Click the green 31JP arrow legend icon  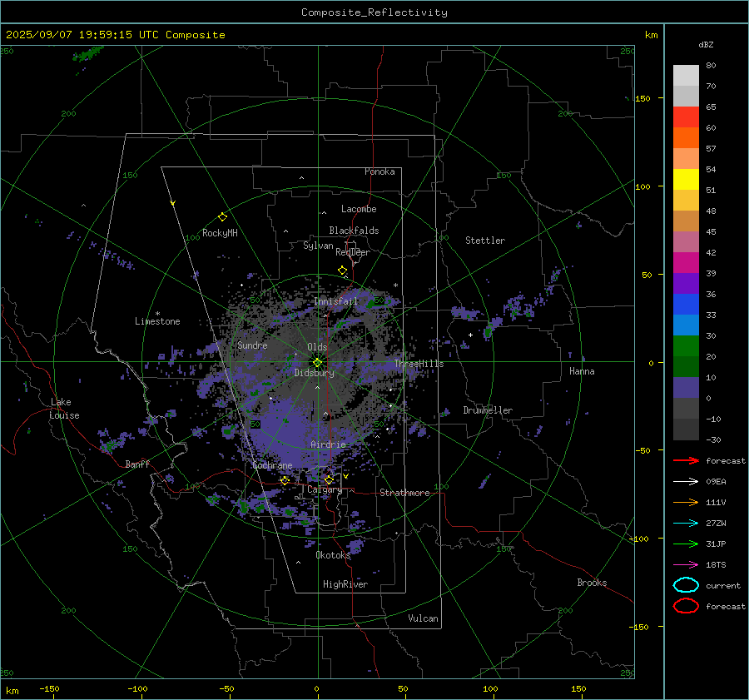click(x=686, y=544)
